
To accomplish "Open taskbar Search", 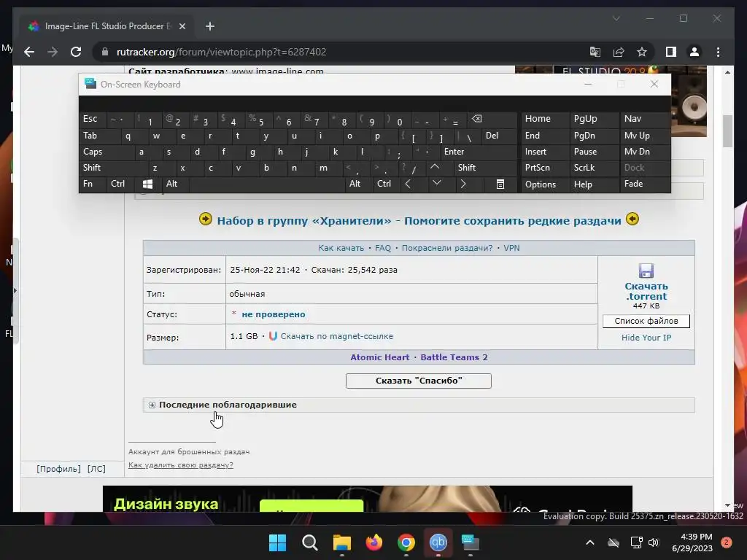I will (x=309, y=542).
